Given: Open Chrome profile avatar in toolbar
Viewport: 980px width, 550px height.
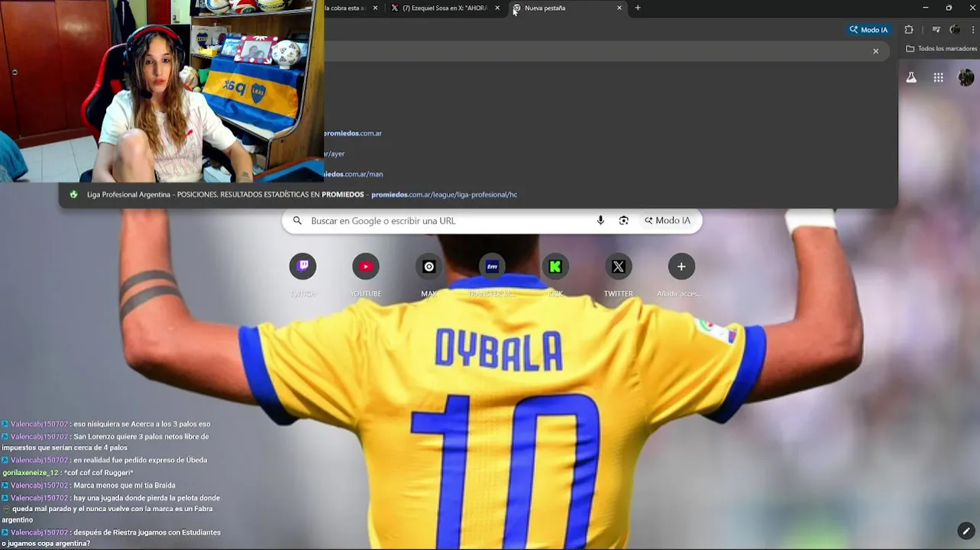Looking at the screenshot, I should [955, 30].
